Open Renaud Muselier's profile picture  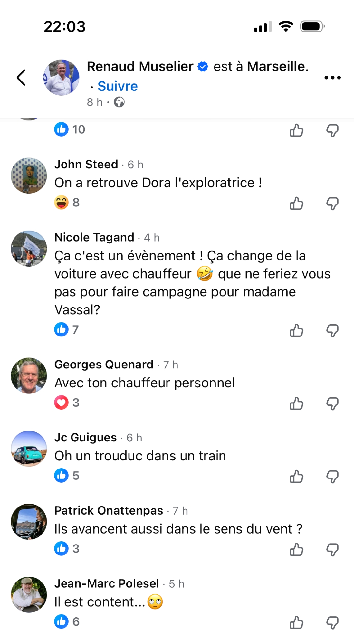[x=61, y=78]
